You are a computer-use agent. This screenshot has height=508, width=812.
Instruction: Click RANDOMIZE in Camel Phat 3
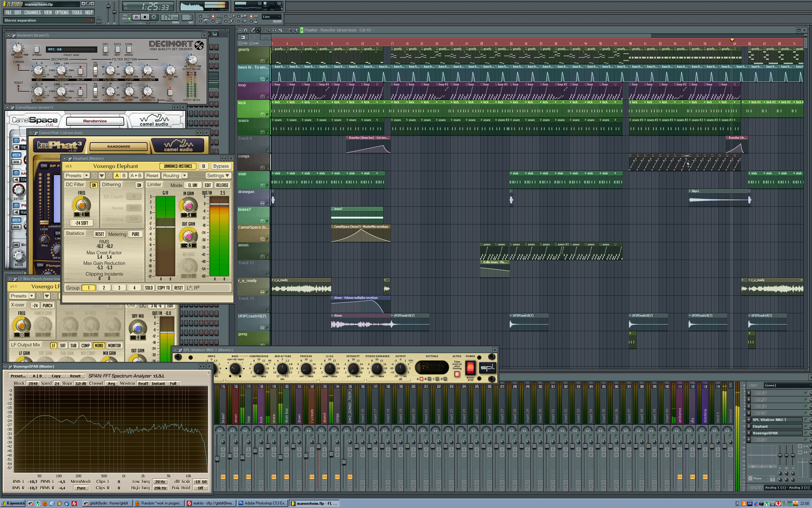(119, 146)
